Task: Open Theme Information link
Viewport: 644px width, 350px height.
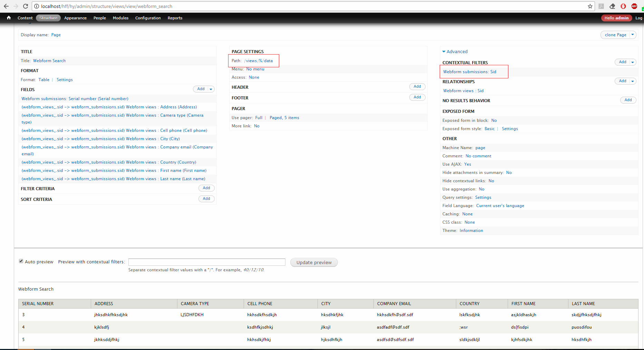Action: point(471,231)
